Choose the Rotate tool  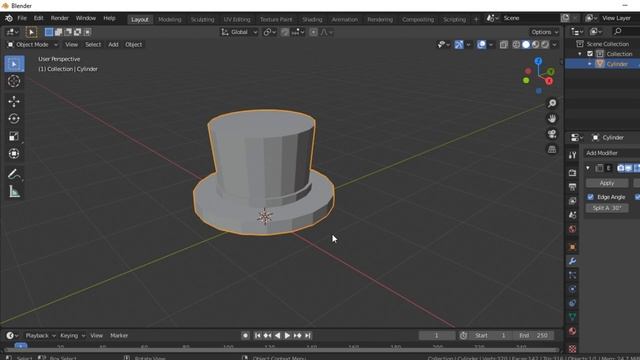[14, 118]
